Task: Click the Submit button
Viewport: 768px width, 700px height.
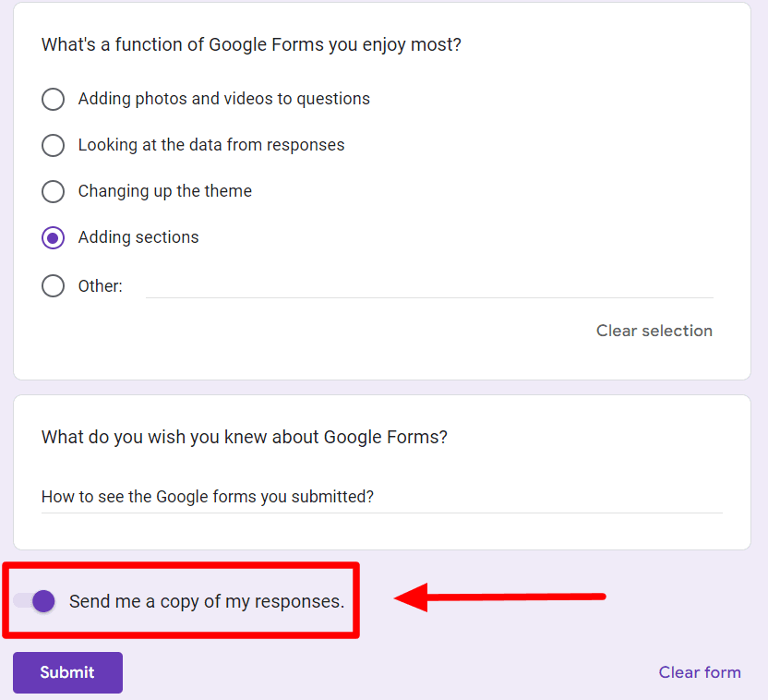Action: click(x=67, y=672)
